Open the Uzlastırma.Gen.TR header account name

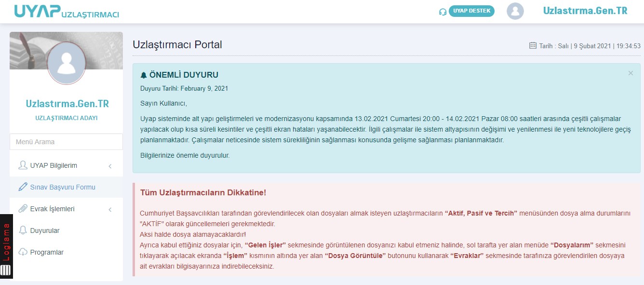pyautogui.click(x=585, y=11)
